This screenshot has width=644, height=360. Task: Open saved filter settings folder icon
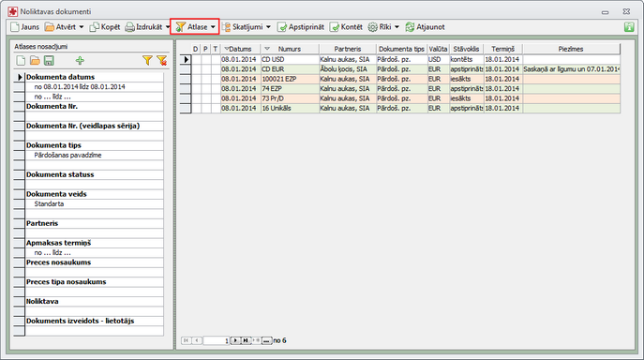click(35, 61)
